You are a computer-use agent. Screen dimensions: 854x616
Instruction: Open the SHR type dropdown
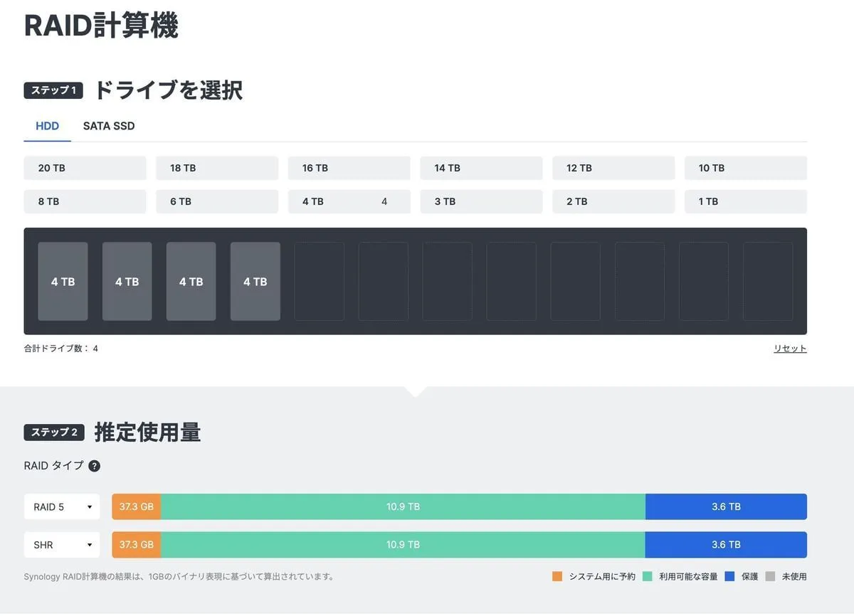62,545
